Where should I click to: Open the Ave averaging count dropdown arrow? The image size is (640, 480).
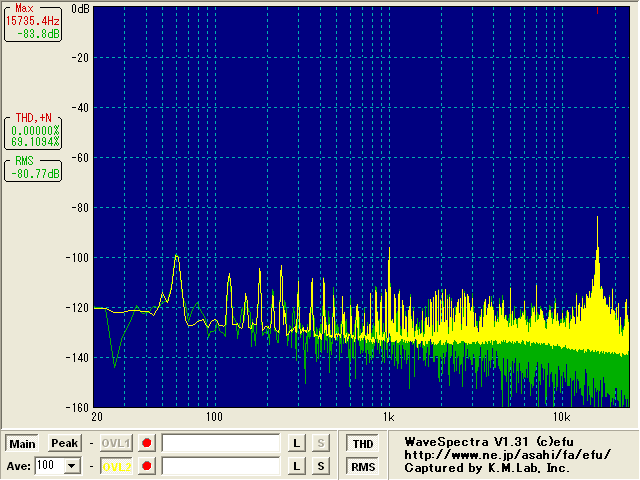(x=71, y=466)
